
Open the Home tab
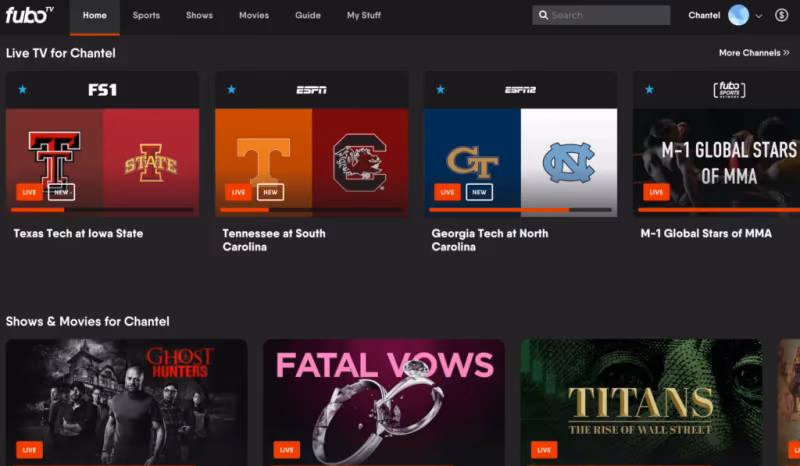(x=94, y=15)
